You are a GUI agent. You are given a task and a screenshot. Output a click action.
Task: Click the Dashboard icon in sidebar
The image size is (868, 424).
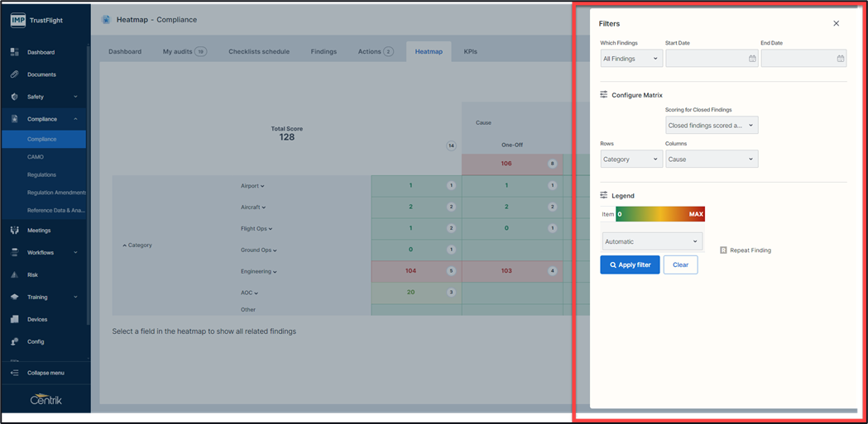tap(15, 52)
